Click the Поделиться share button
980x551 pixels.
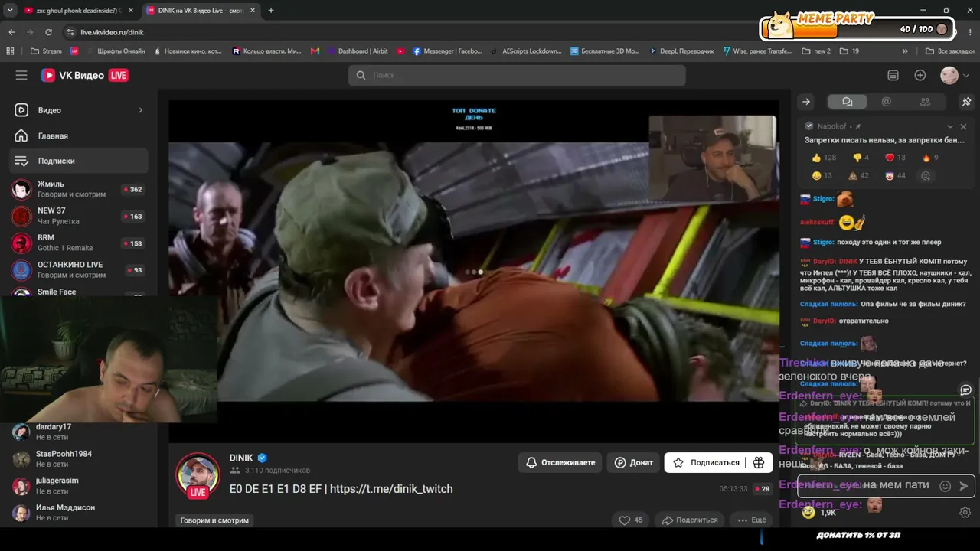pos(690,520)
